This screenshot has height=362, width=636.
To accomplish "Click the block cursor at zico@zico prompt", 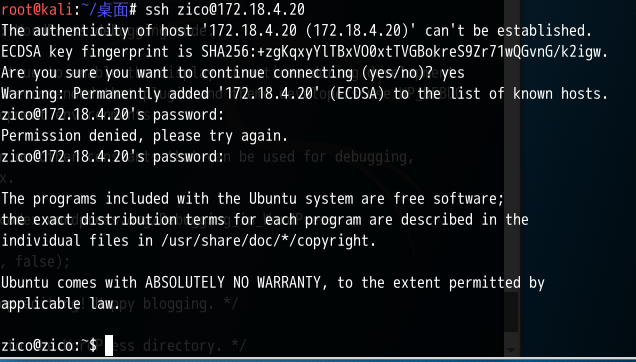I will click(109, 346).
